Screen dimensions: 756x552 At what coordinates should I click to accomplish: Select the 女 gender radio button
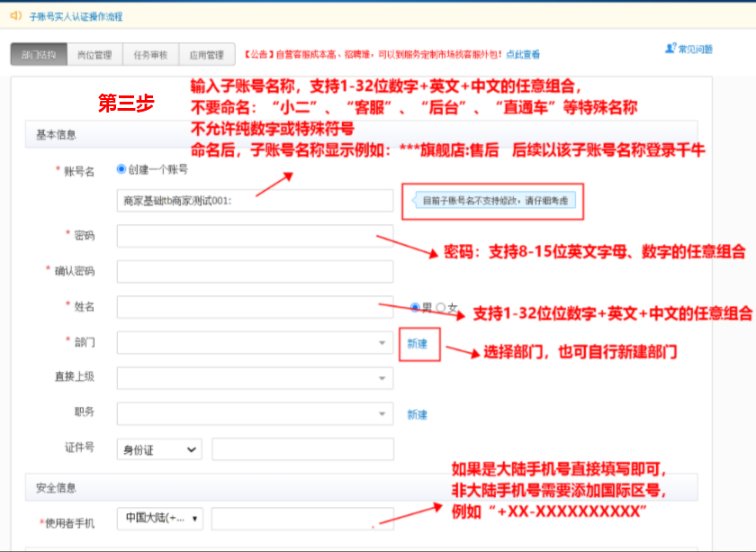coord(440,307)
